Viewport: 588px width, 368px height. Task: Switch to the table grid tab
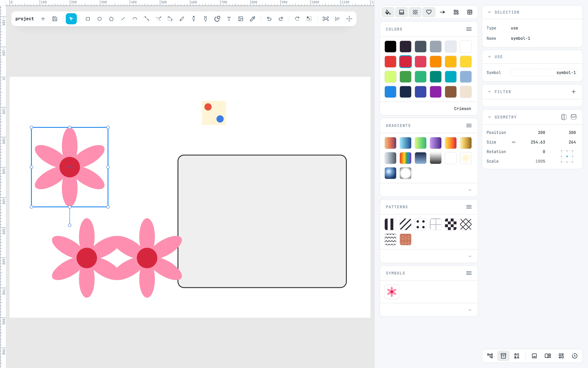point(470,12)
